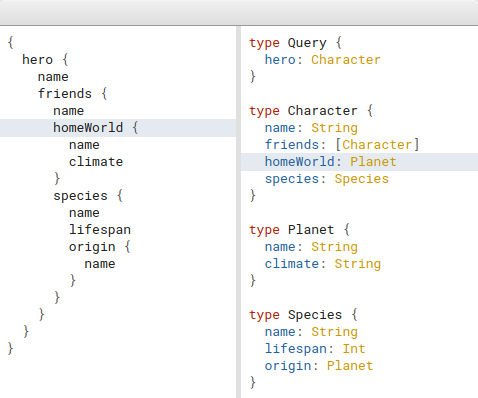Click the lifespan field in the query
The width and height of the screenshot is (478, 398).
tap(100, 230)
